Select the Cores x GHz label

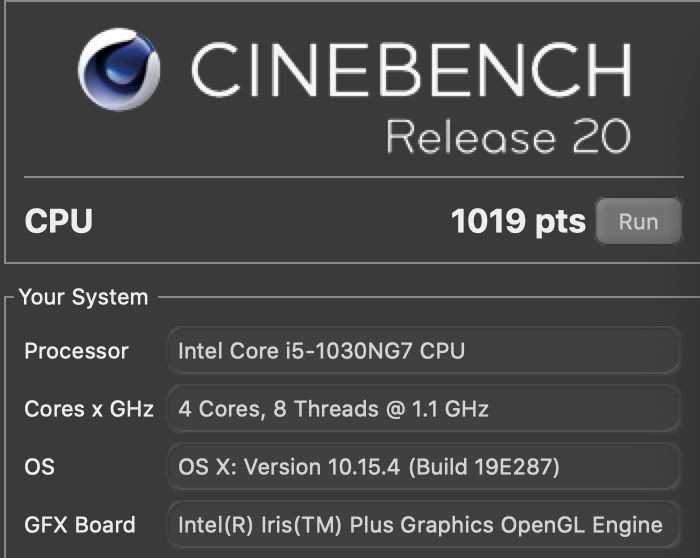[89, 409]
